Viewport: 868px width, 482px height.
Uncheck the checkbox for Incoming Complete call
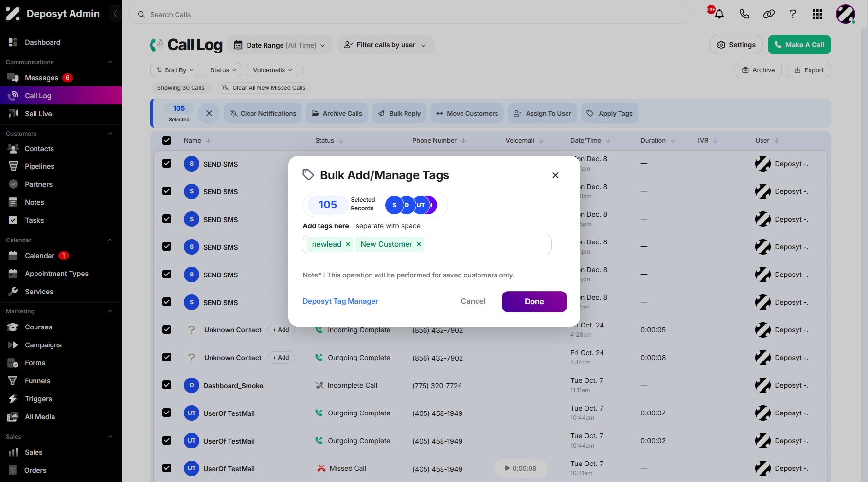167,329
